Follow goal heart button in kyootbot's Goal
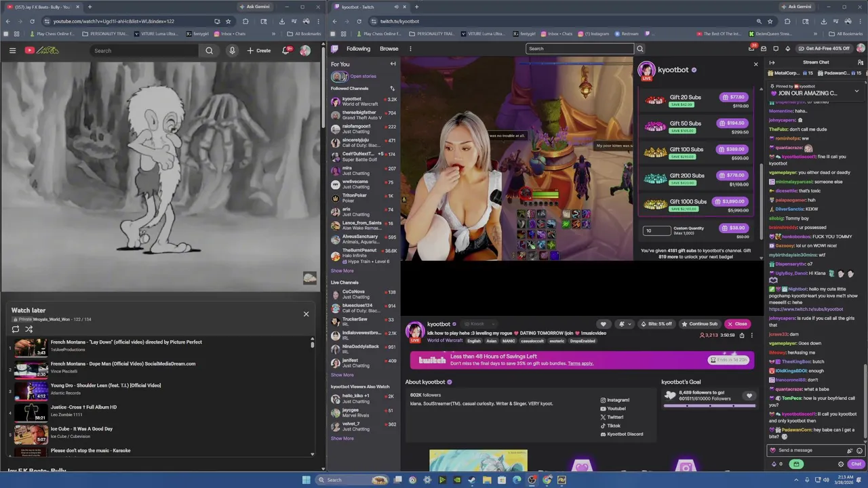Image resolution: width=868 pixels, height=488 pixels. tap(749, 396)
